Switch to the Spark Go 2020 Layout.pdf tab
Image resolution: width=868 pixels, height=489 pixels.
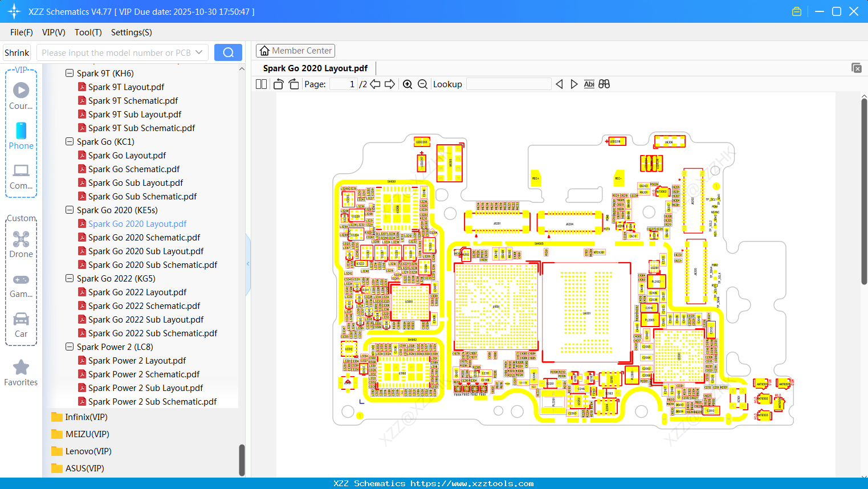point(315,68)
